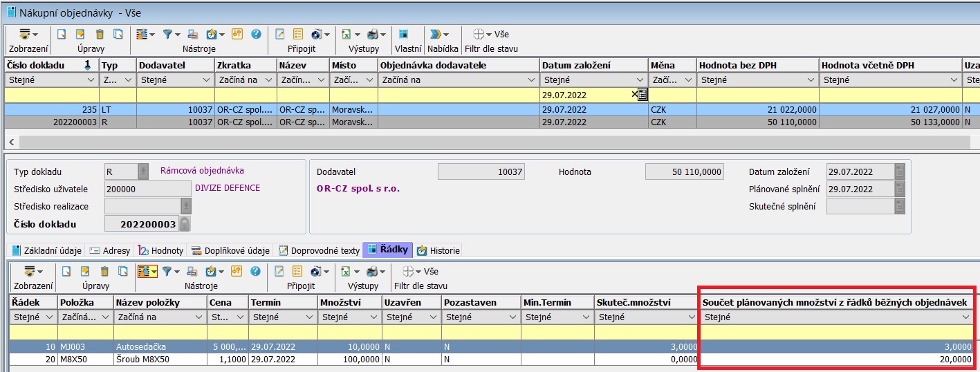This screenshot has width=980, height=372.
Task: Click the delete (trash) icon in top toolbar
Action: (x=100, y=34)
